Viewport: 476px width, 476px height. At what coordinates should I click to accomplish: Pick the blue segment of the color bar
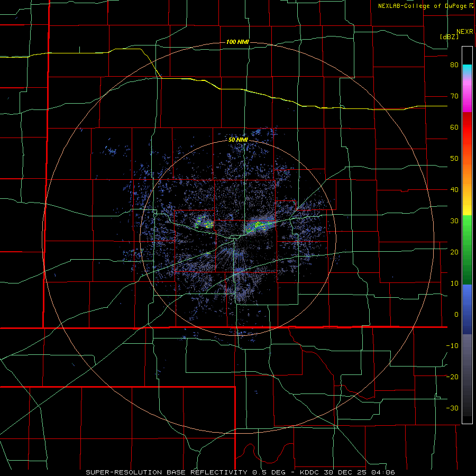click(x=467, y=309)
